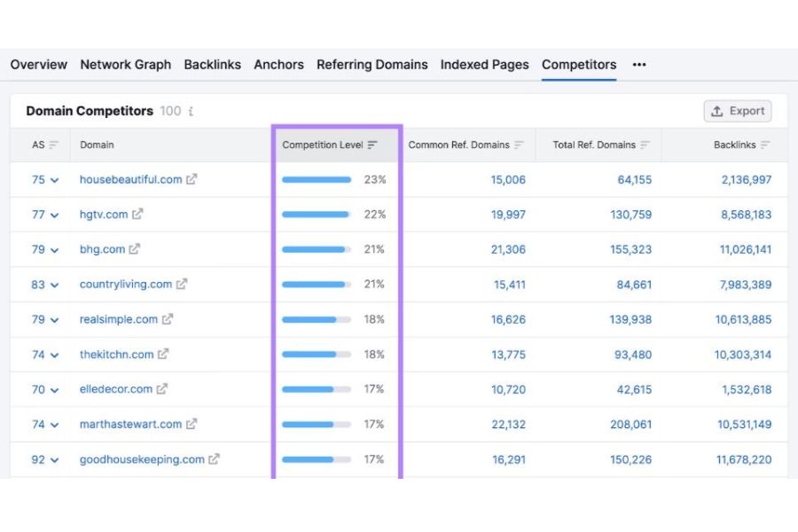Expand AS 75 row for housebeautiful.com
798x532 pixels.
tap(54, 180)
